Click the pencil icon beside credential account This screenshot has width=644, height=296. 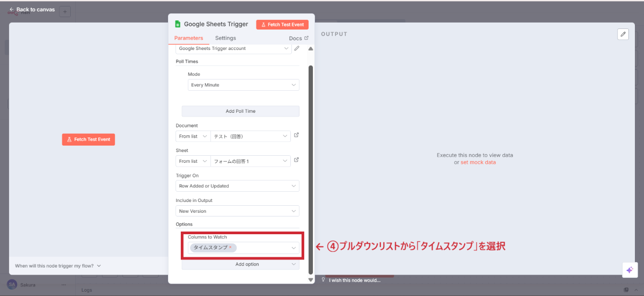click(x=297, y=48)
